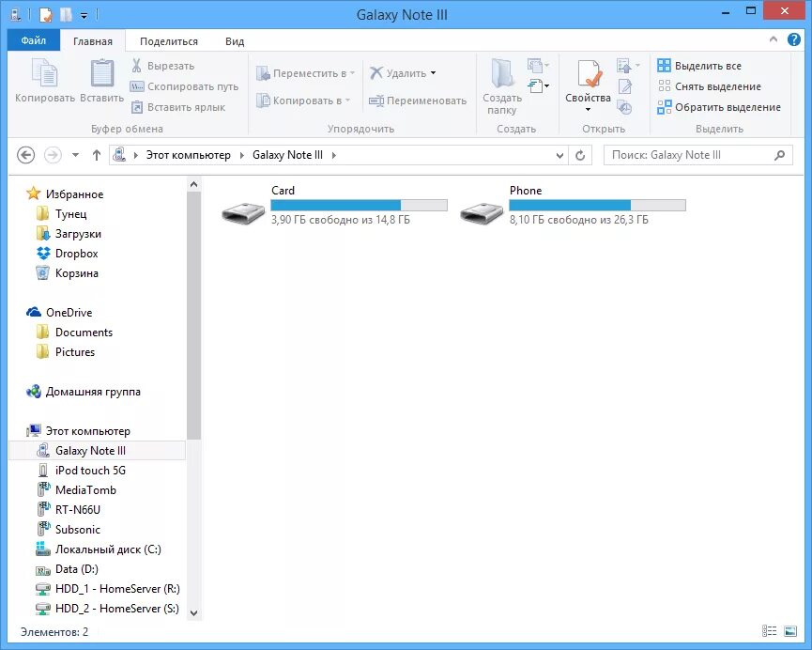Open the Удалить dropdown arrow
Screen dimensions: 812x650
click(x=434, y=73)
